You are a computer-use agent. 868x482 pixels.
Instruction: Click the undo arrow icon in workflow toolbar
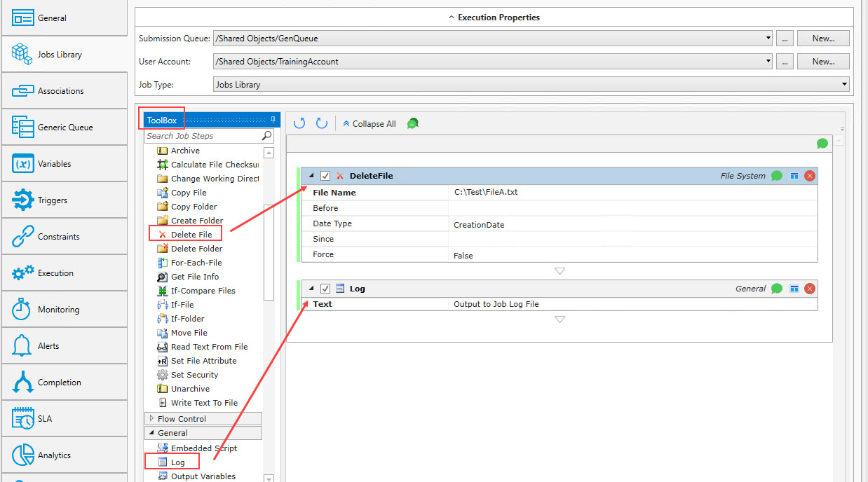click(299, 123)
